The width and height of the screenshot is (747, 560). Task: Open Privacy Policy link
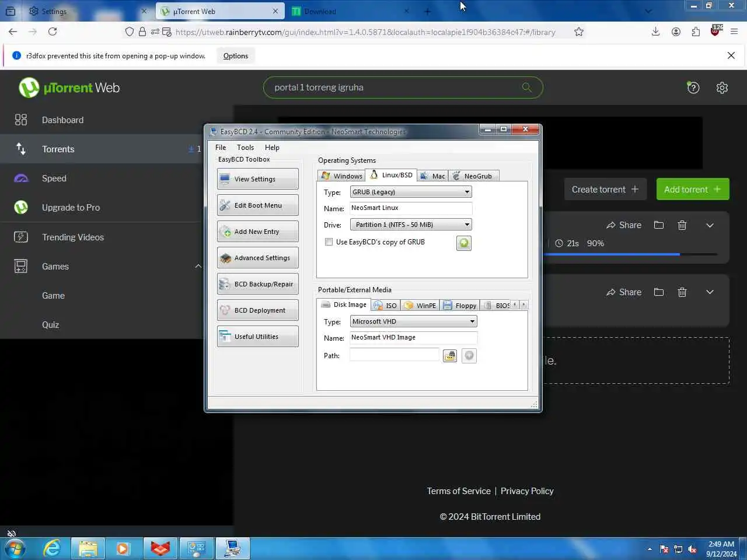pos(527,491)
